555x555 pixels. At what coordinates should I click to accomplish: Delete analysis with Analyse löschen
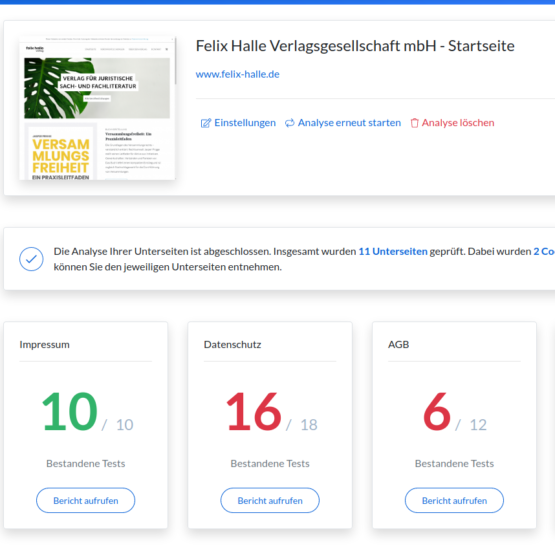pos(458,122)
